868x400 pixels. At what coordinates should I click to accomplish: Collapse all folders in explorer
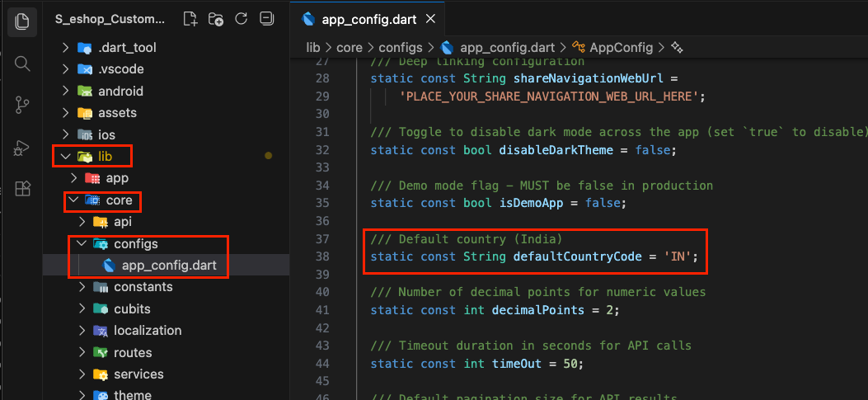pos(265,18)
